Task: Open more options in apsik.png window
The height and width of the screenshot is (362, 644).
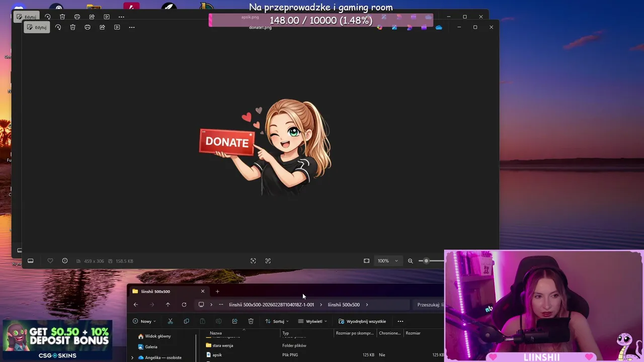Action: coord(121,17)
